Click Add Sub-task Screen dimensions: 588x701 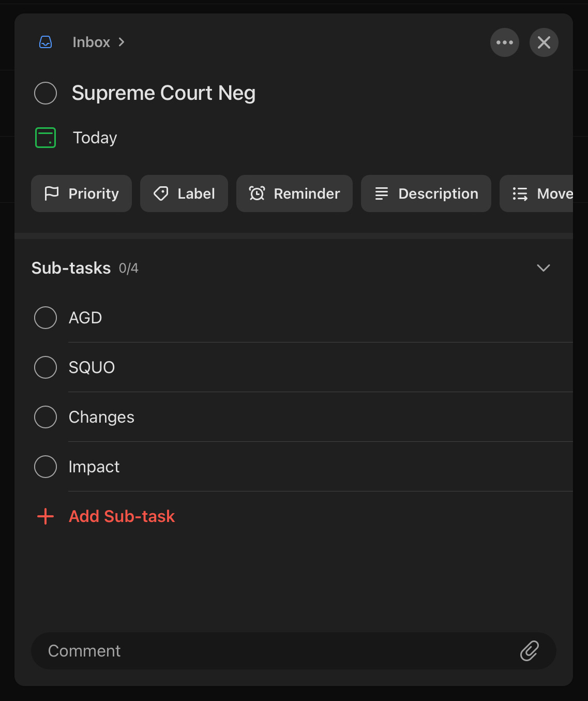[122, 516]
